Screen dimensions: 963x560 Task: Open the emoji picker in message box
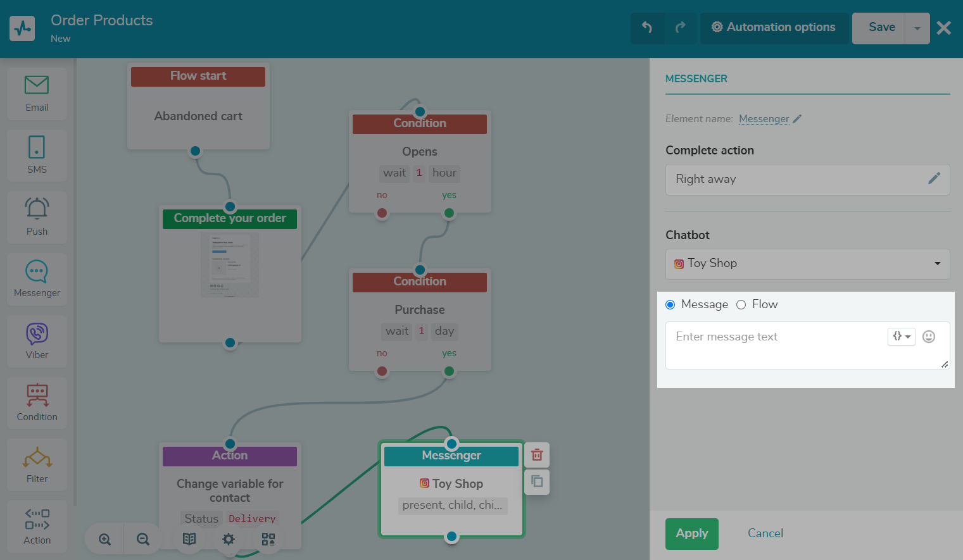(929, 337)
